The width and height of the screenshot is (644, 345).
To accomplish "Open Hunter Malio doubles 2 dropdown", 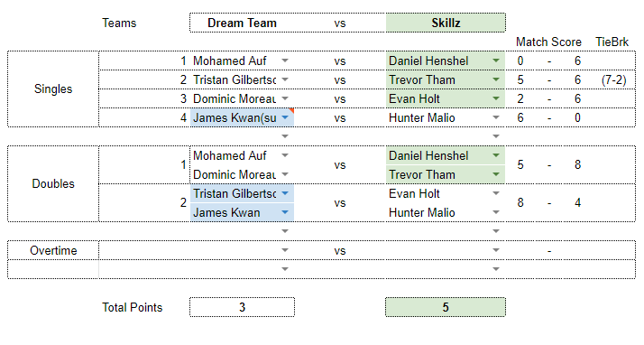I will coord(496,212).
